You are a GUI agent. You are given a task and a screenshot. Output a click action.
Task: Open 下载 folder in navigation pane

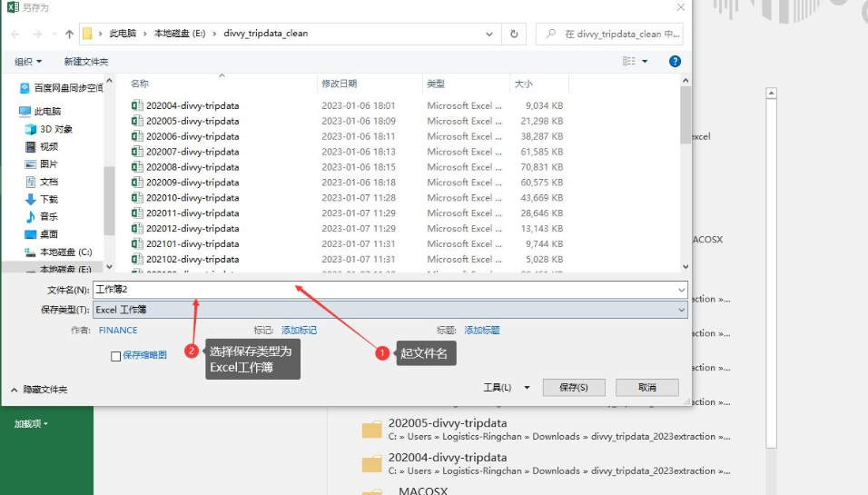[48, 199]
